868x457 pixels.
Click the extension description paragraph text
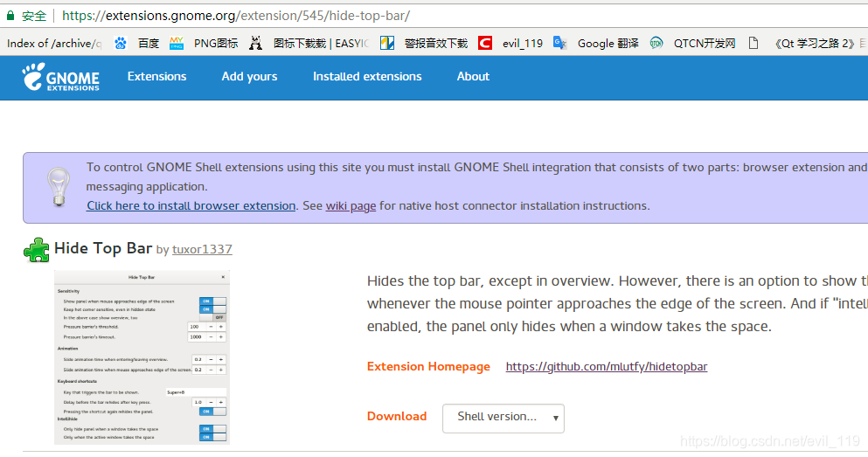click(x=617, y=303)
